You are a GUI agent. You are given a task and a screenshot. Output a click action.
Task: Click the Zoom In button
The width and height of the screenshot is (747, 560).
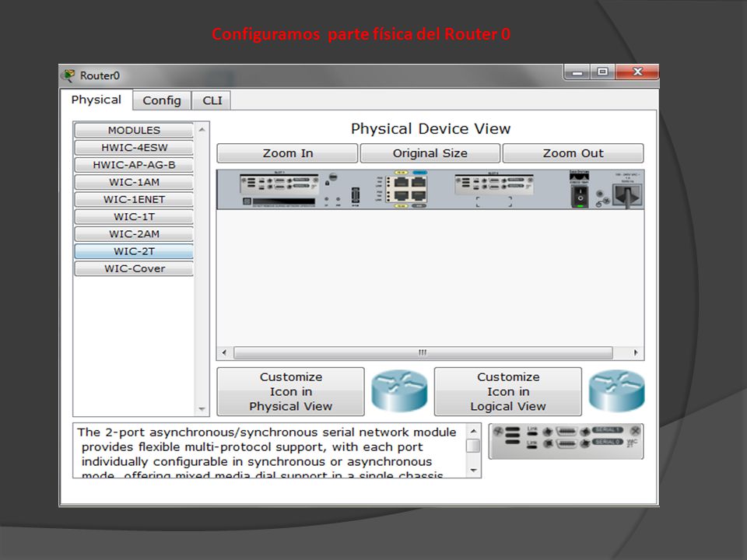pos(287,153)
